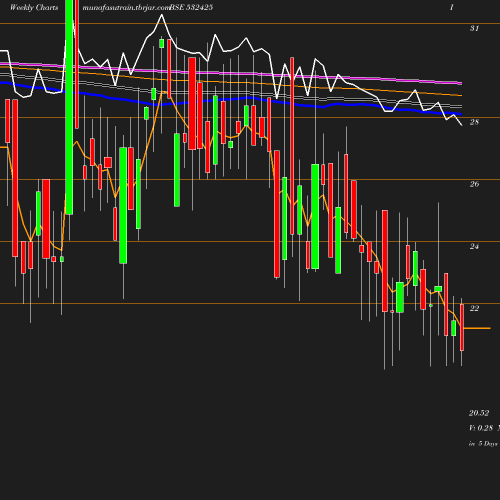Click the volume reading "V: 0.28"

coord(481,428)
